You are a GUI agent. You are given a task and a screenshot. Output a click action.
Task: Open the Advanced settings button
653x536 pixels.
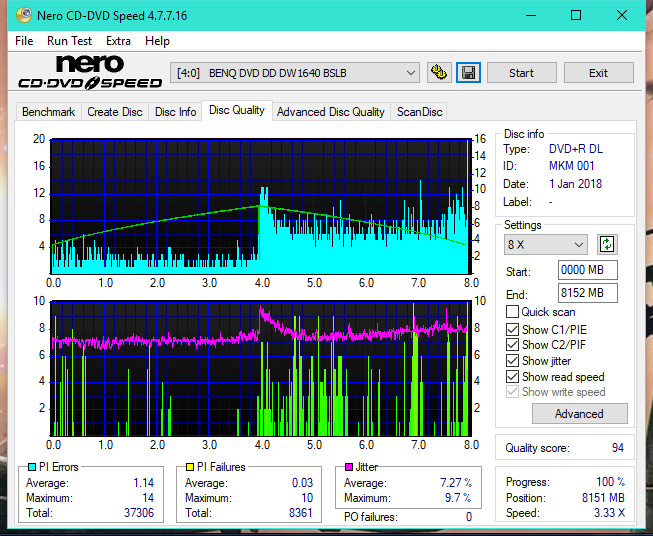pos(579,414)
